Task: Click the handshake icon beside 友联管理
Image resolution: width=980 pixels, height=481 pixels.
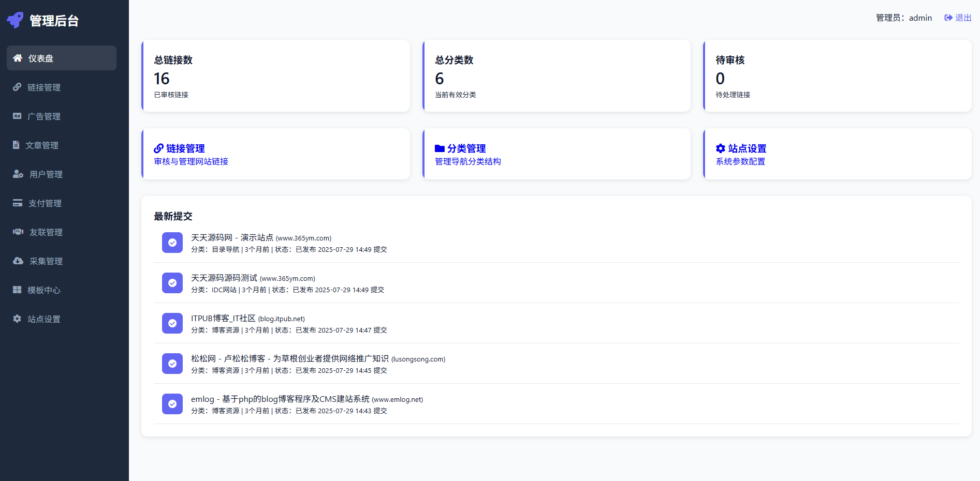Action: coord(18,232)
